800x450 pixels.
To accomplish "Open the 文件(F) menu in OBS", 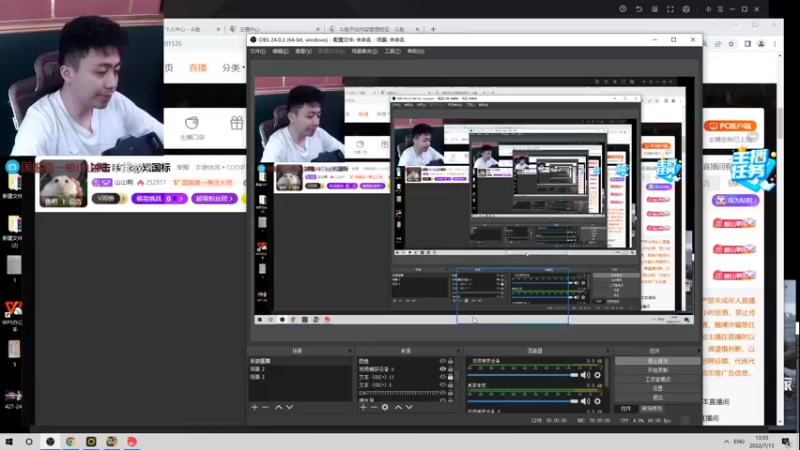I will pyautogui.click(x=258, y=52).
